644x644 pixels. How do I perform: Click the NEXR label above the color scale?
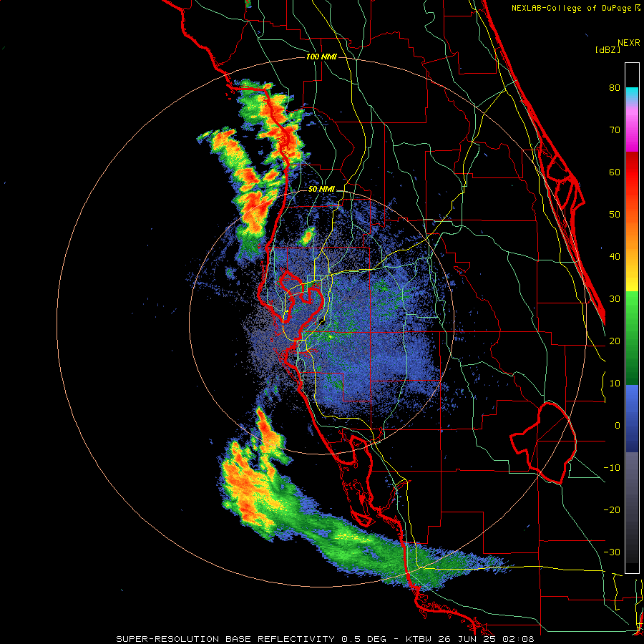[629, 43]
